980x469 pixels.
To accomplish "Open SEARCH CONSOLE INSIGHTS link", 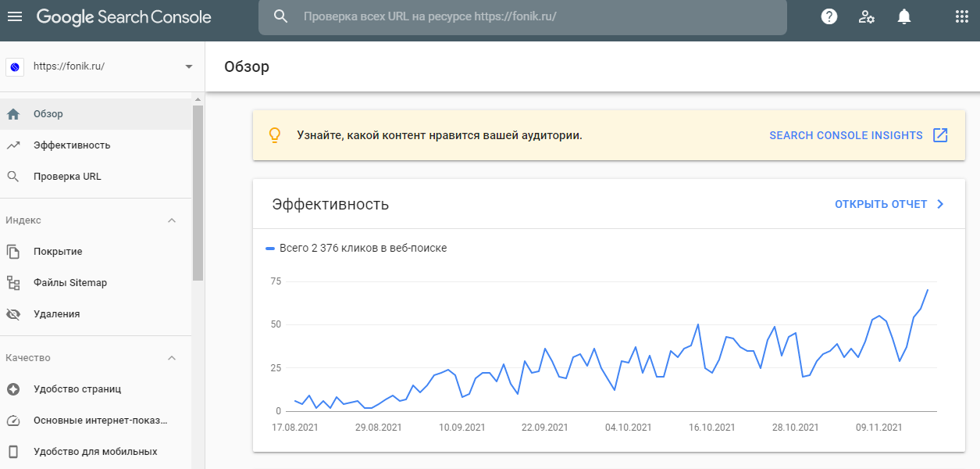I will [846, 135].
